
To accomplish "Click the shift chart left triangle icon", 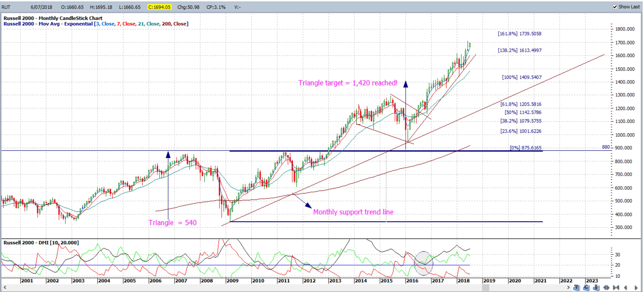I will tap(626, 288).
